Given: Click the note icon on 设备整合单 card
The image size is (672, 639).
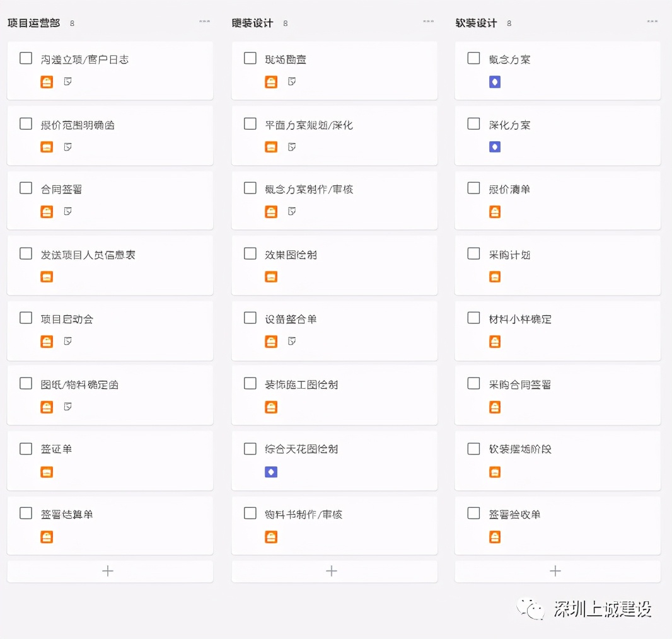Looking at the screenshot, I should point(292,341).
